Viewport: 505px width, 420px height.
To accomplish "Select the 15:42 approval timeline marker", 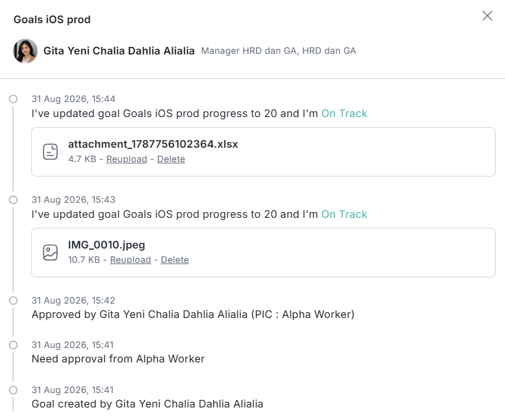I will [13, 300].
